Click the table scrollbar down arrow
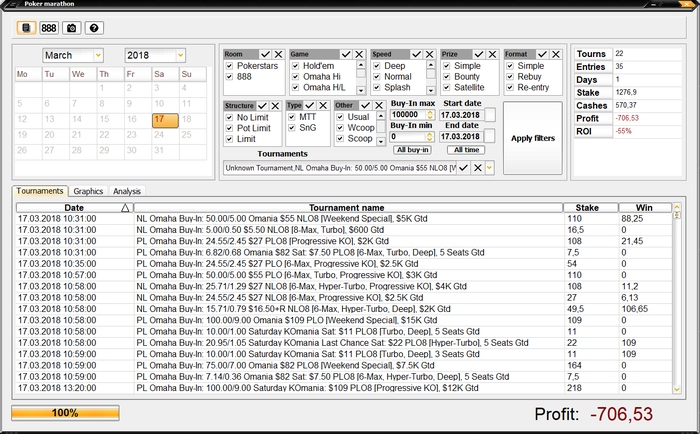The image size is (700, 434). point(677,389)
